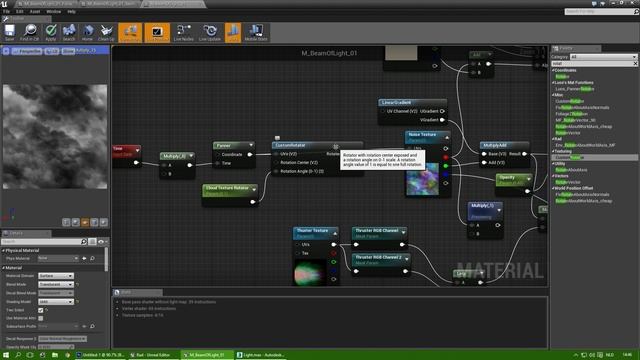Open the Search toolbar tool

click(x=69, y=32)
